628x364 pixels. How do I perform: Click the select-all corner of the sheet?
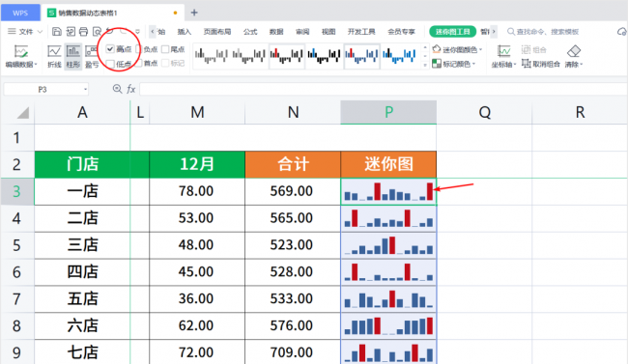pos(23,113)
